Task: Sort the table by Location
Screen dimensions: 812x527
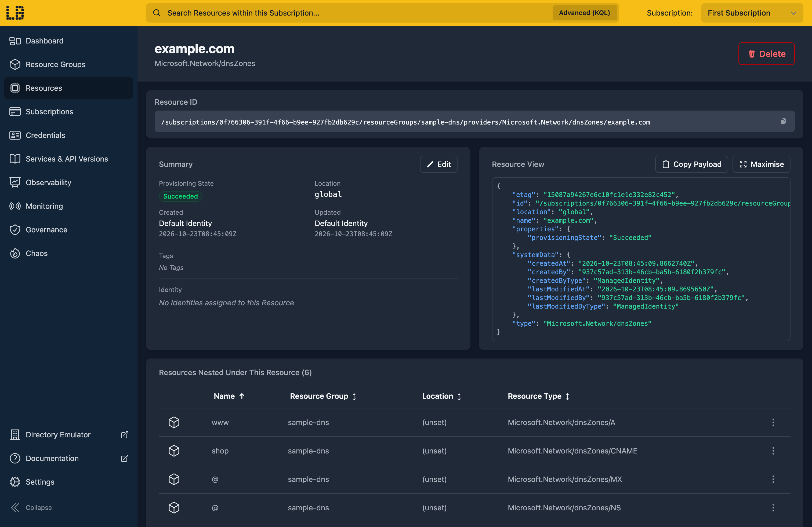Action: tap(441, 396)
